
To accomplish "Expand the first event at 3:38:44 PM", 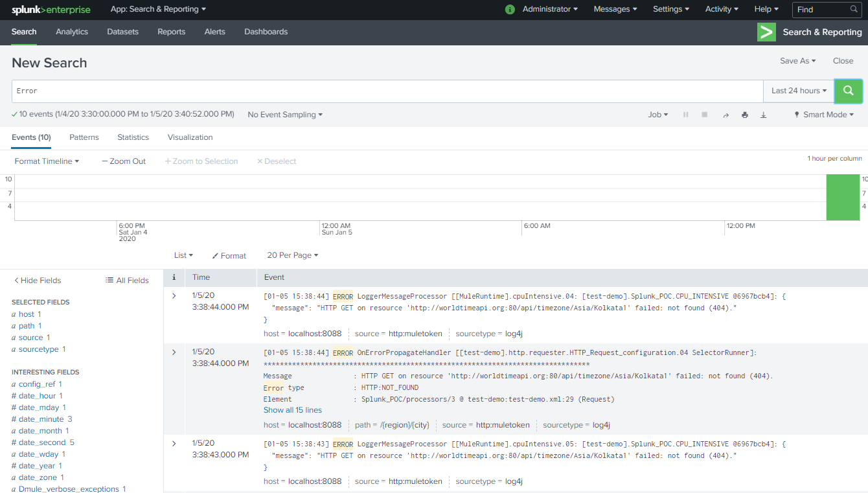I will tap(174, 296).
